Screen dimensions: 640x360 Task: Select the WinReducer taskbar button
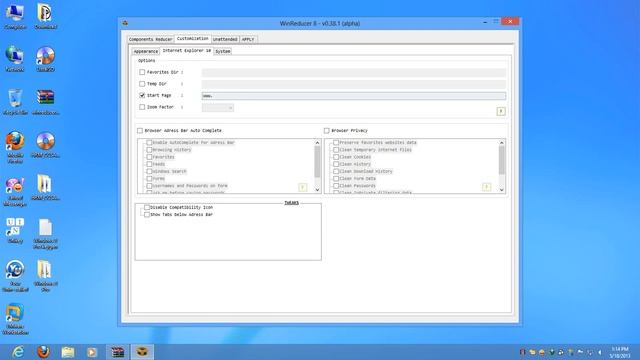[142, 352]
